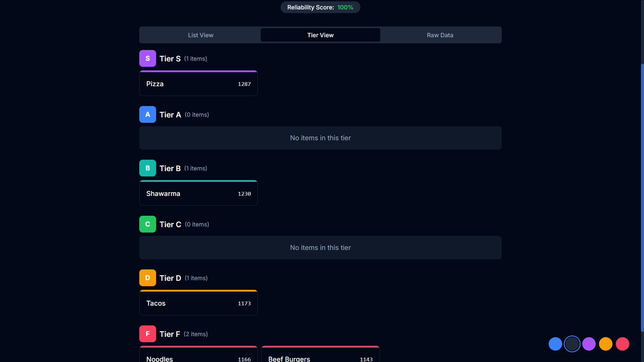Select the orange theme circle bottom right

coord(606,344)
